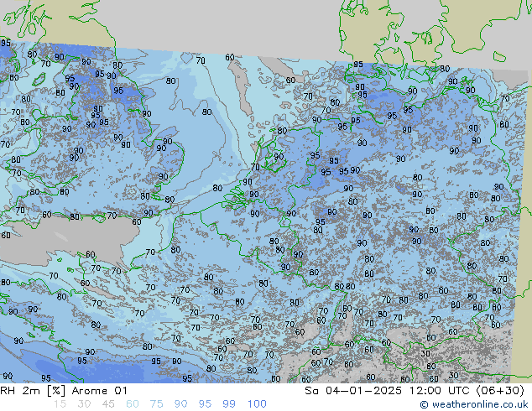Click the legend value 95 in the color scale

(205, 404)
